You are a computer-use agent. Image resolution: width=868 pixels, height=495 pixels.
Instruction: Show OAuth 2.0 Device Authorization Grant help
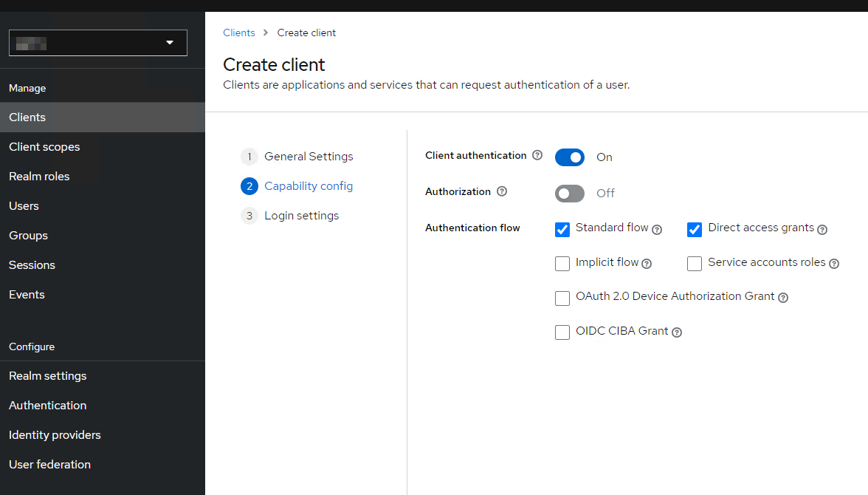783,298
